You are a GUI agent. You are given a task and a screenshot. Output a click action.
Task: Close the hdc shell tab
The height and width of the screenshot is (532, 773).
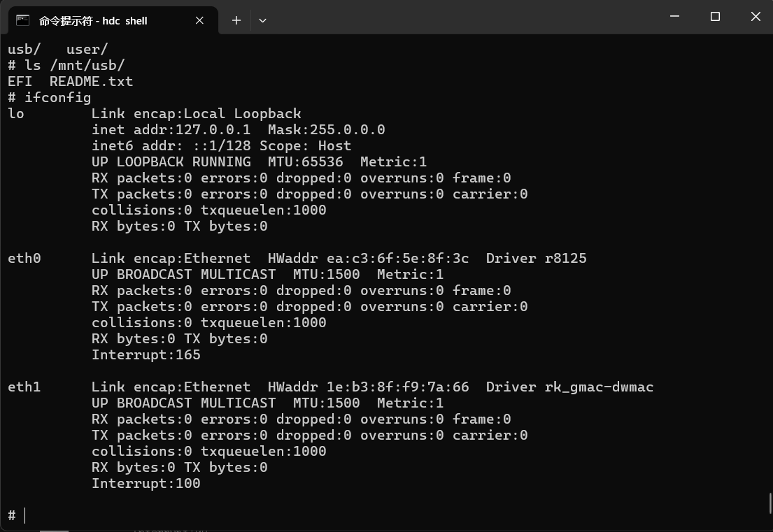[199, 20]
